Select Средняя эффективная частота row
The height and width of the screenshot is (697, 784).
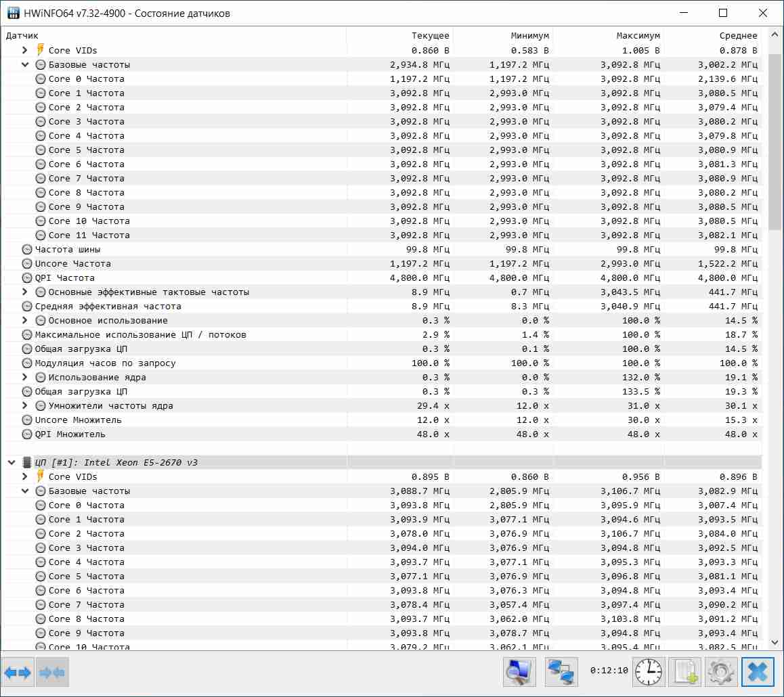[x=382, y=307]
